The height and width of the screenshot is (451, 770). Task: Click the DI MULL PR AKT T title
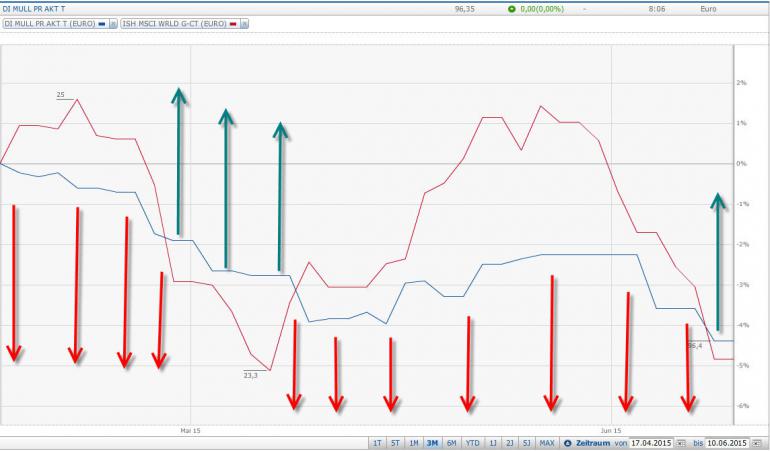pos(34,9)
